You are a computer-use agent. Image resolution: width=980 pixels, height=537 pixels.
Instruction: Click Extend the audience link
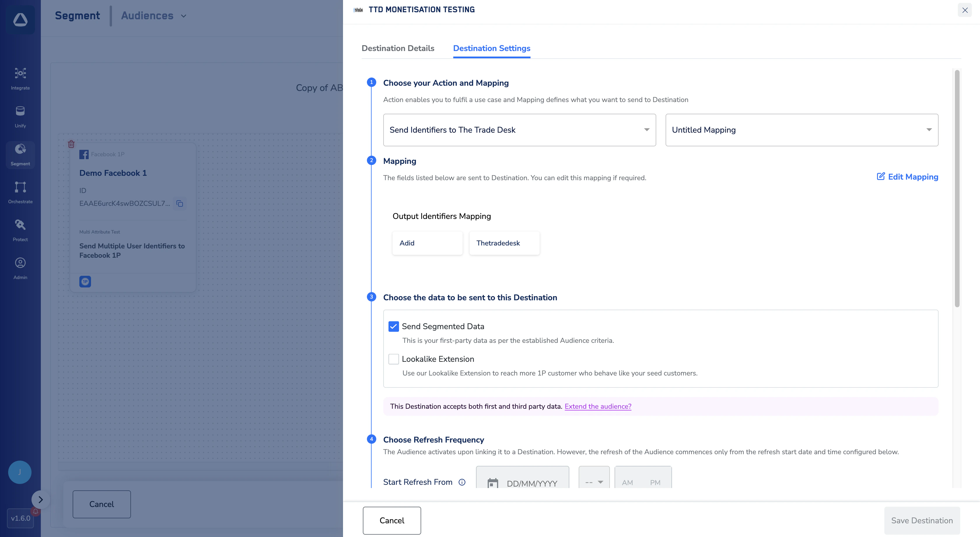[598, 406]
